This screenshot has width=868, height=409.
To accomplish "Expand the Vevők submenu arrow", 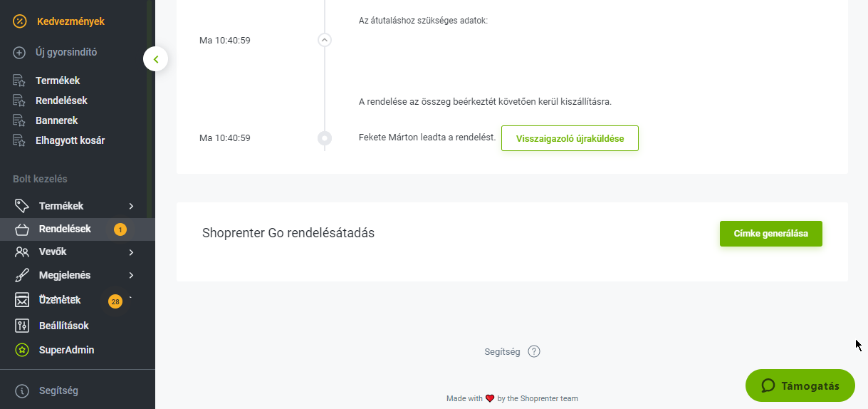I will [x=131, y=252].
